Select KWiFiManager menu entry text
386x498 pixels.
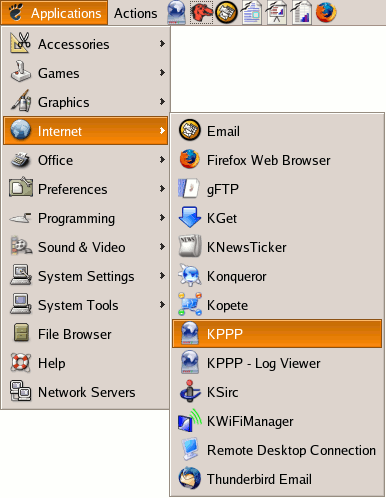(250, 421)
